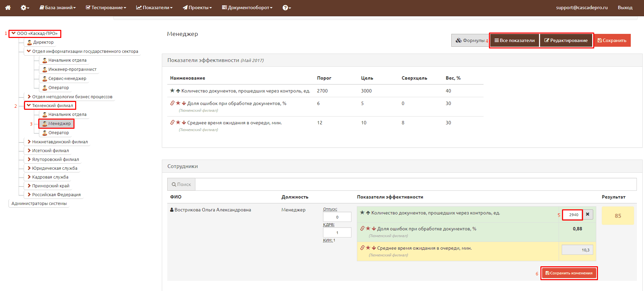The image size is (644, 291).
Task: Expand the Юридическая служба node
Action: click(x=29, y=168)
